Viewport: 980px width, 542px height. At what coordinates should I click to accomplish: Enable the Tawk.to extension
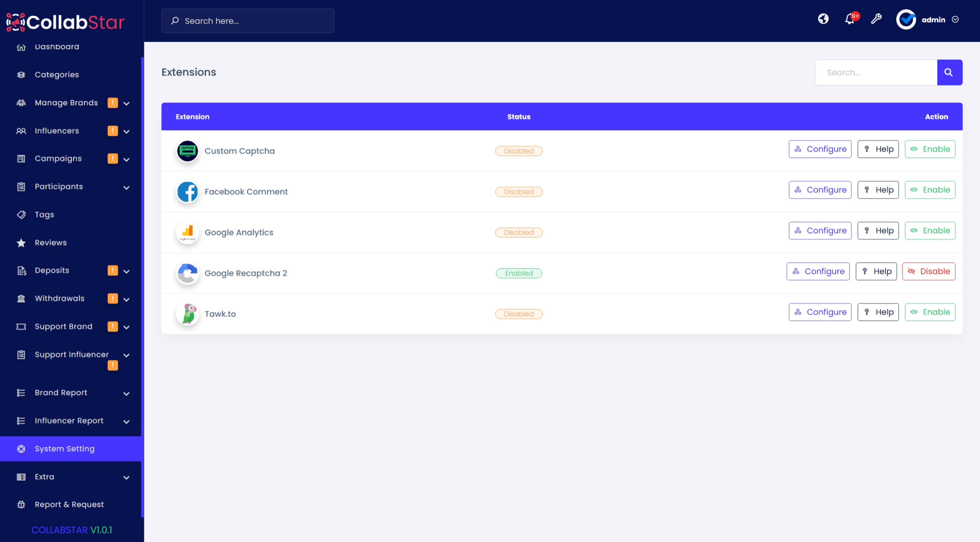pyautogui.click(x=930, y=312)
